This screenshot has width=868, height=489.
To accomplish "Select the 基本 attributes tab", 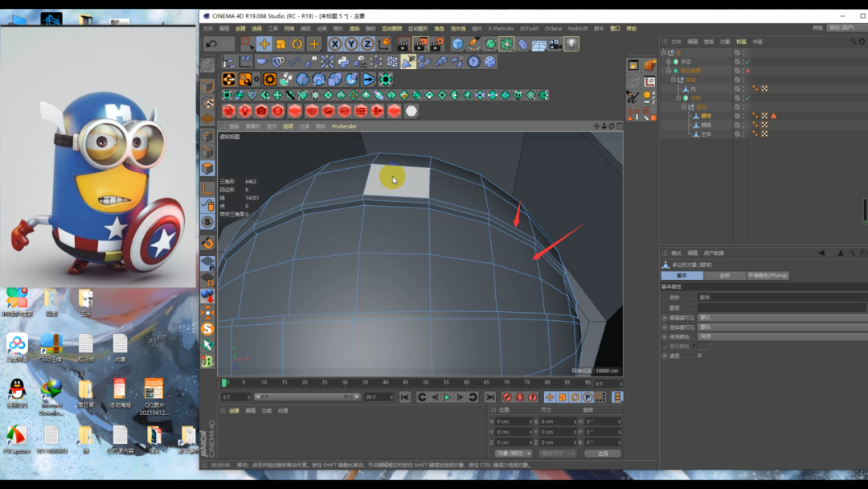I will point(682,275).
